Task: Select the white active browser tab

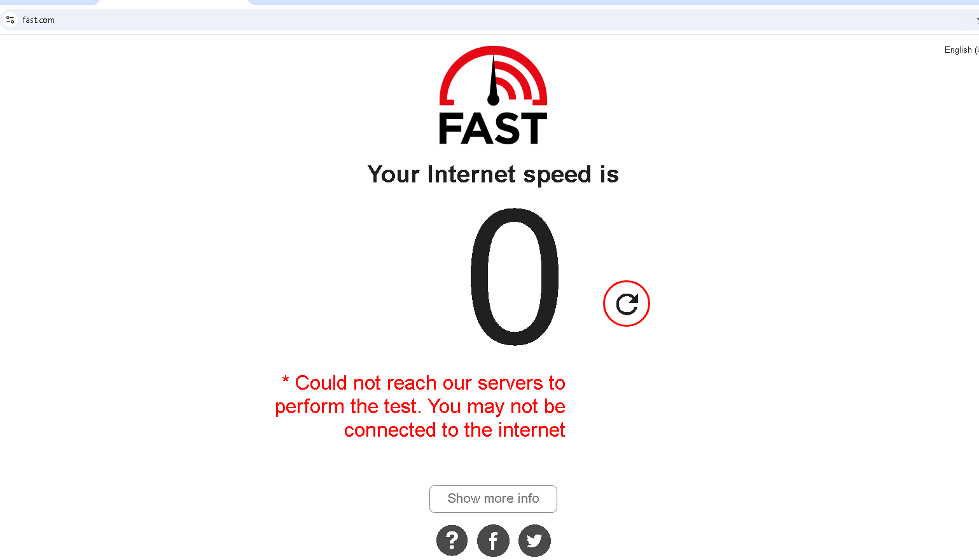Action: coord(174,2)
